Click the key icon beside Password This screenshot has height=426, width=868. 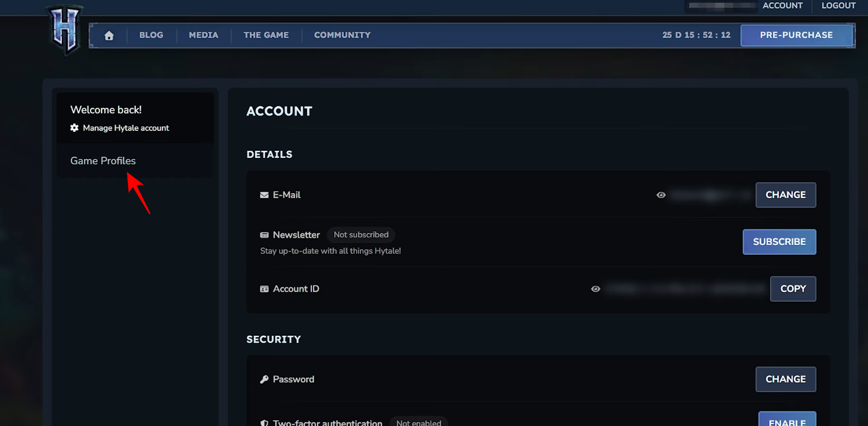click(264, 379)
